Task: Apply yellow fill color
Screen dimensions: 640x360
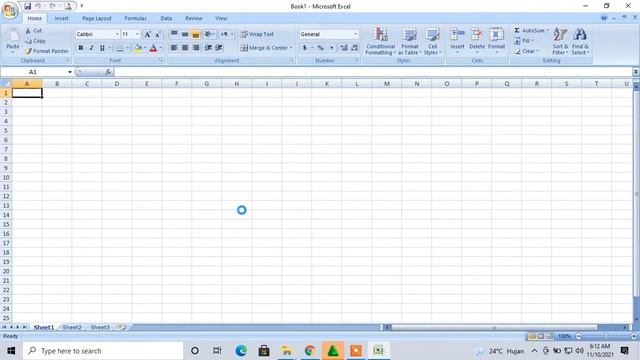Action: [138, 48]
